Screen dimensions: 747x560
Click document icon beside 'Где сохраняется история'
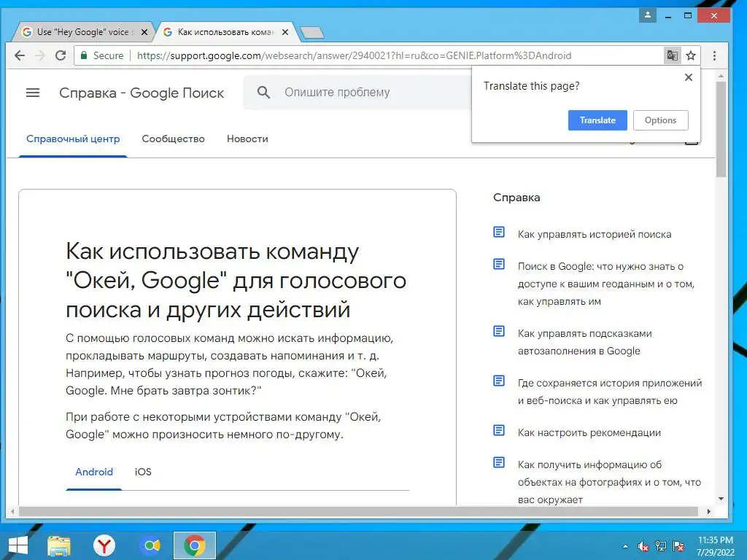(x=499, y=381)
